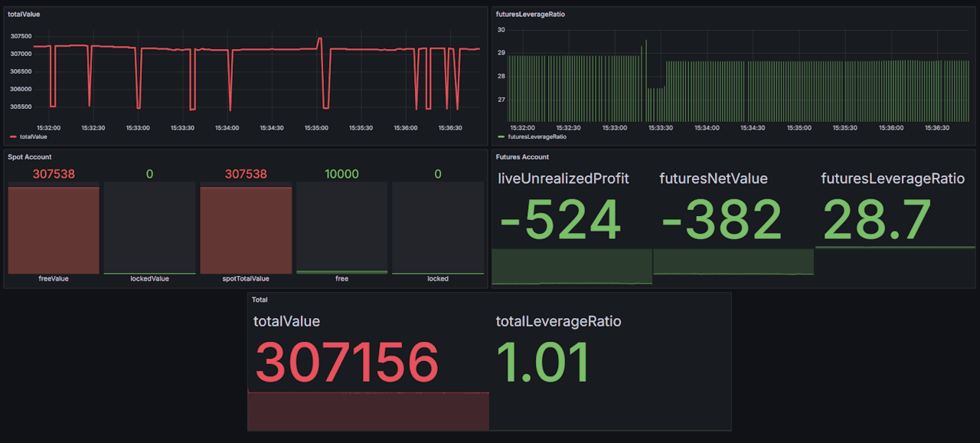Viewport: 980px width, 443px height.
Task: Click 15:36:00 time tick in futuresLeverageRatio chart
Action: [890, 128]
